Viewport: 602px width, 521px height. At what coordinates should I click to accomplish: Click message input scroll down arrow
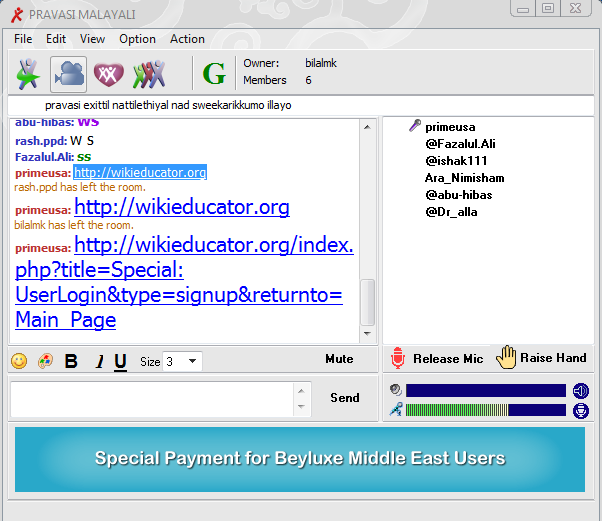click(x=301, y=407)
